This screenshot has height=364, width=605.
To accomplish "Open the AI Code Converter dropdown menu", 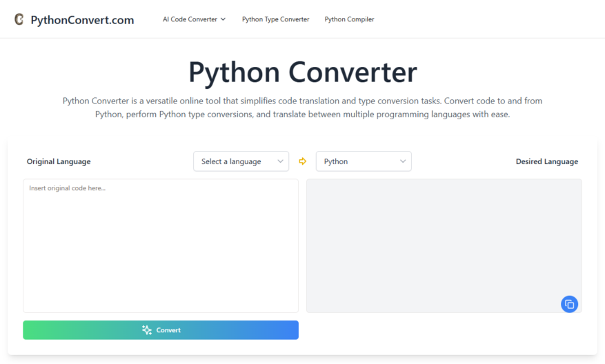I will pyautogui.click(x=194, y=19).
